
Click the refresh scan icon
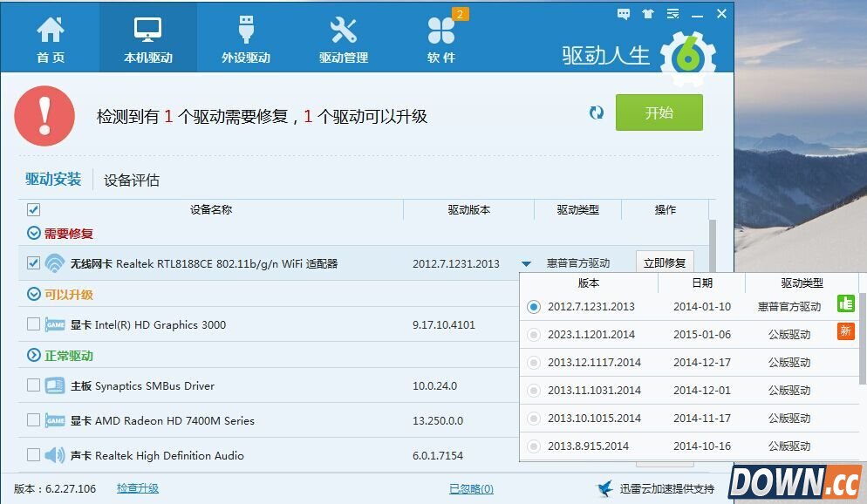tap(597, 113)
